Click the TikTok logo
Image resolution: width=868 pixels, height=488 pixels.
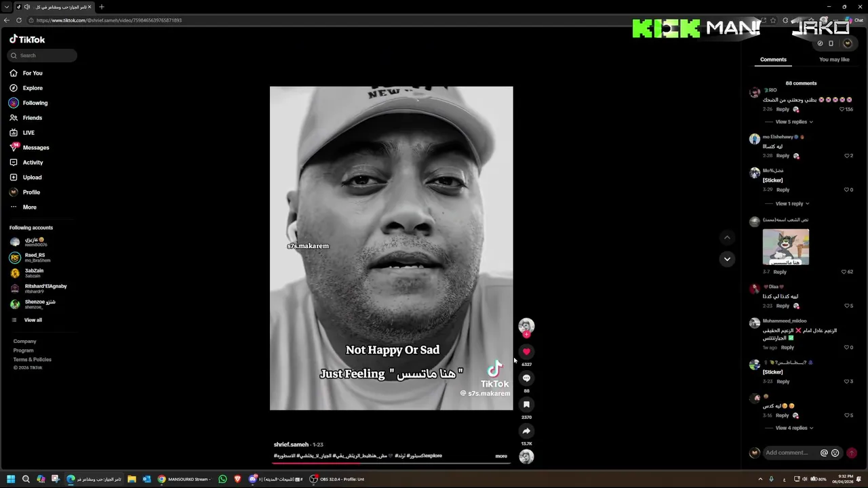point(27,39)
